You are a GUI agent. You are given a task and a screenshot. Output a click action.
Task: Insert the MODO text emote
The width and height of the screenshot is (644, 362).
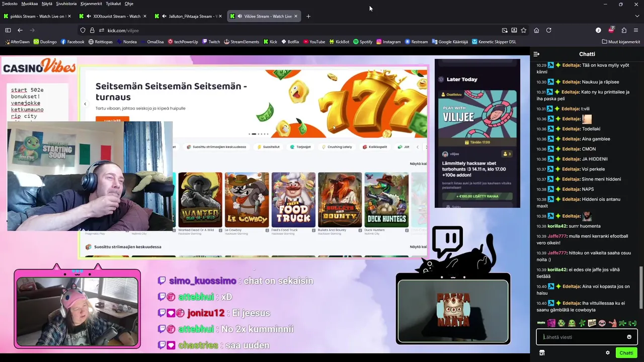(x=541, y=323)
